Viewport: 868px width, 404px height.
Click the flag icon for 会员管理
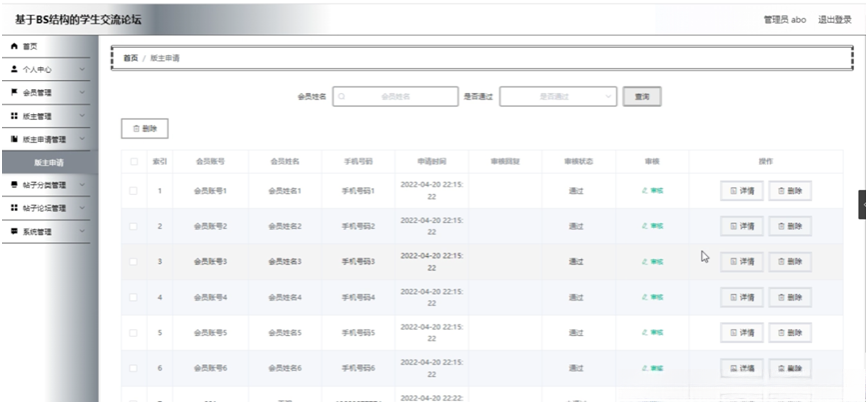14,93
